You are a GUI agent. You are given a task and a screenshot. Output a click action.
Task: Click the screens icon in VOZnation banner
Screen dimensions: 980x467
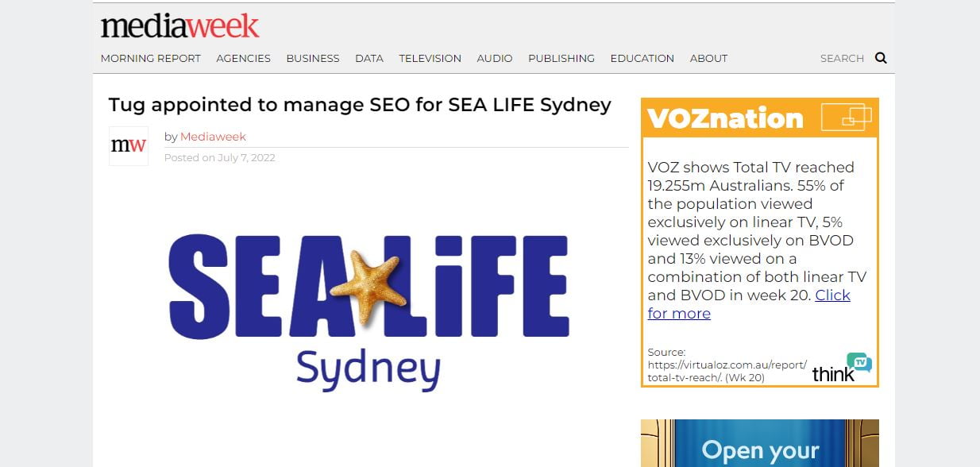846,117
